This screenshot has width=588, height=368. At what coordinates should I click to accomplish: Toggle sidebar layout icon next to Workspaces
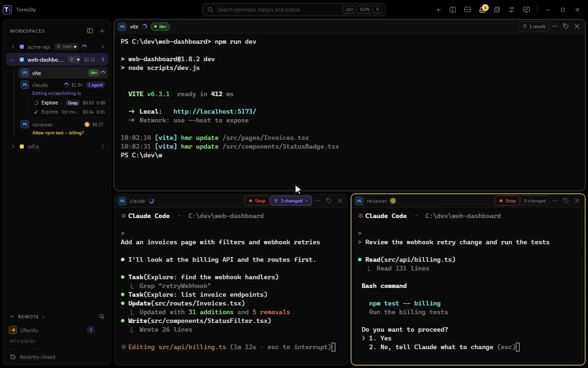(x=90, y=31)
